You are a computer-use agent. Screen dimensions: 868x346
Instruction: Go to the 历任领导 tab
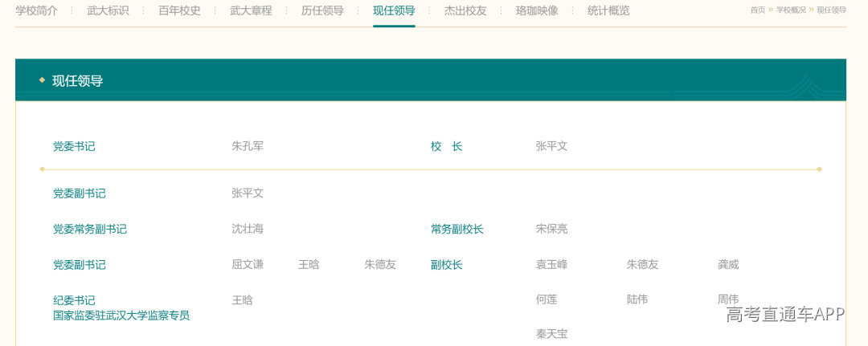pyautogui.click(x=322, y=10)
